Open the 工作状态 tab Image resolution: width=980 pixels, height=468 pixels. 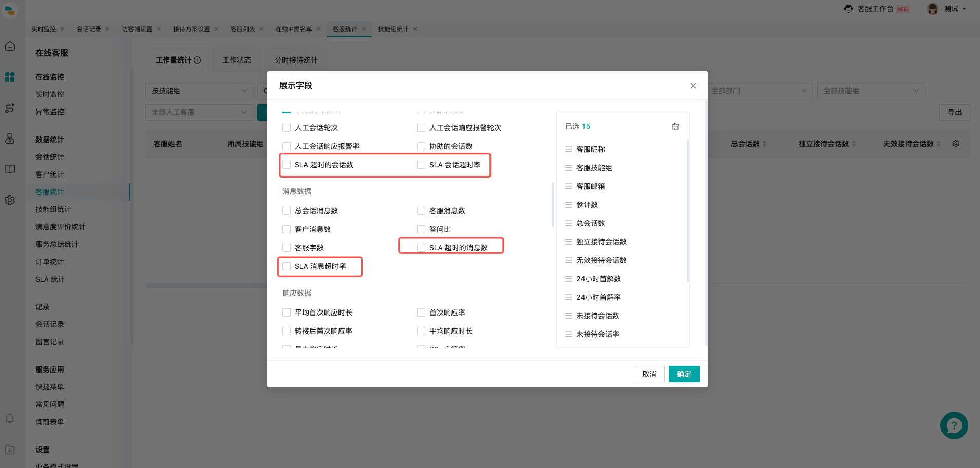click(x=236, y=60)
